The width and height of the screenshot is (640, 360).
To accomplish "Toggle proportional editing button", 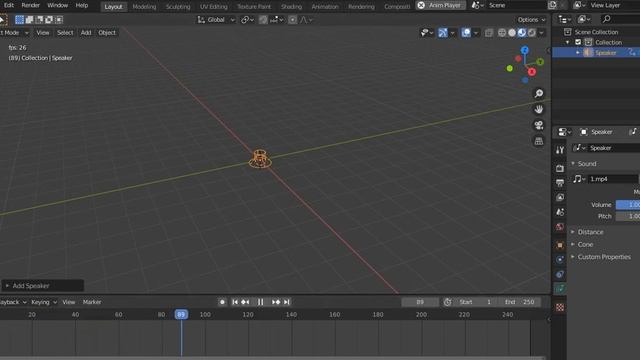I will click(293, 20).
